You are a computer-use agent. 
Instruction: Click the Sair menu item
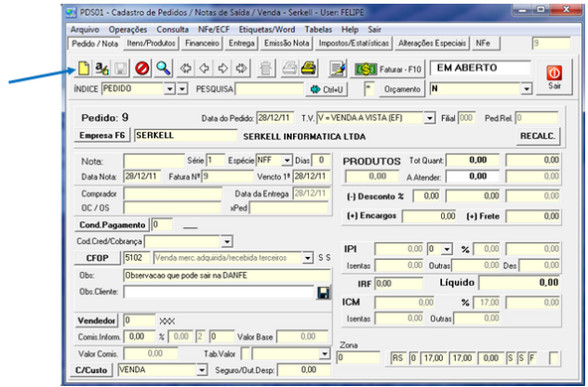point(374,30)
